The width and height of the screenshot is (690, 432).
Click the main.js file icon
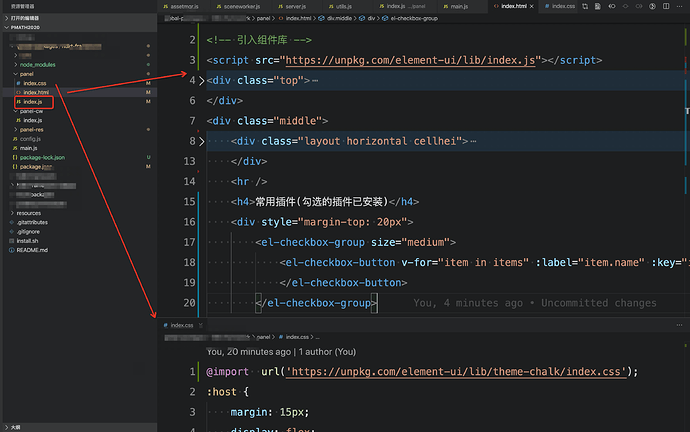pos(14,148)
